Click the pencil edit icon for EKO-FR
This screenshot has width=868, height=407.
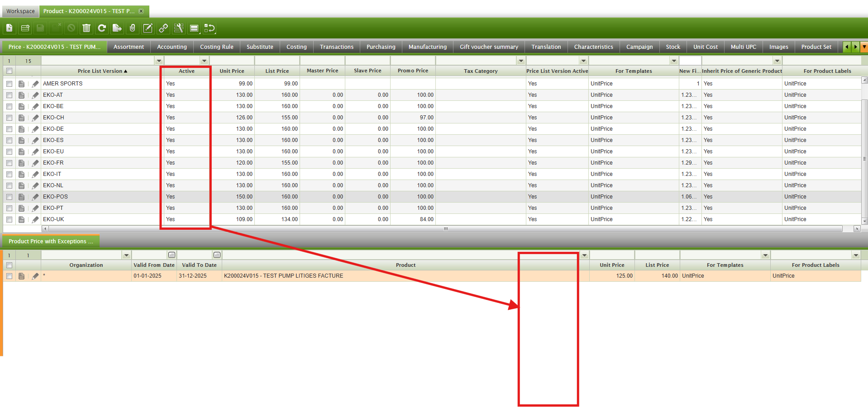[35, 163]
